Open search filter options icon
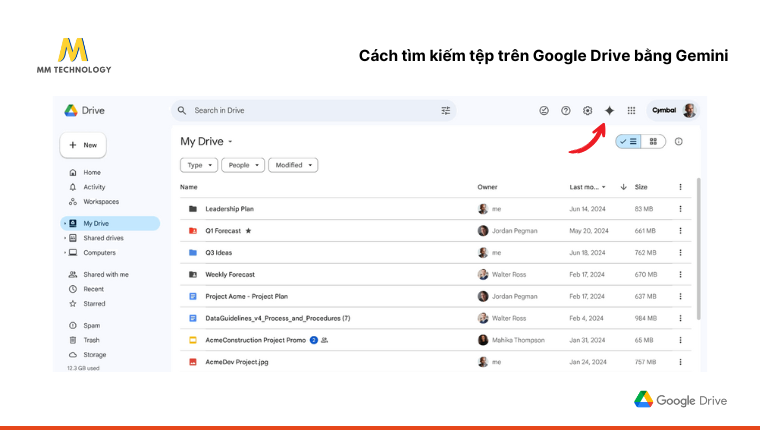The height and width of the screenshot is (430, 760). pos(445,111)
